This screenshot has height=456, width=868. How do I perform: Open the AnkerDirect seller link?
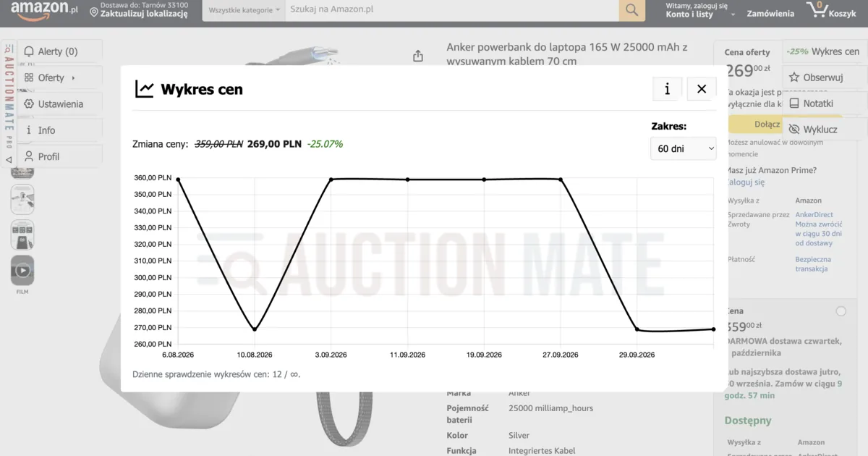click(814, 215)
